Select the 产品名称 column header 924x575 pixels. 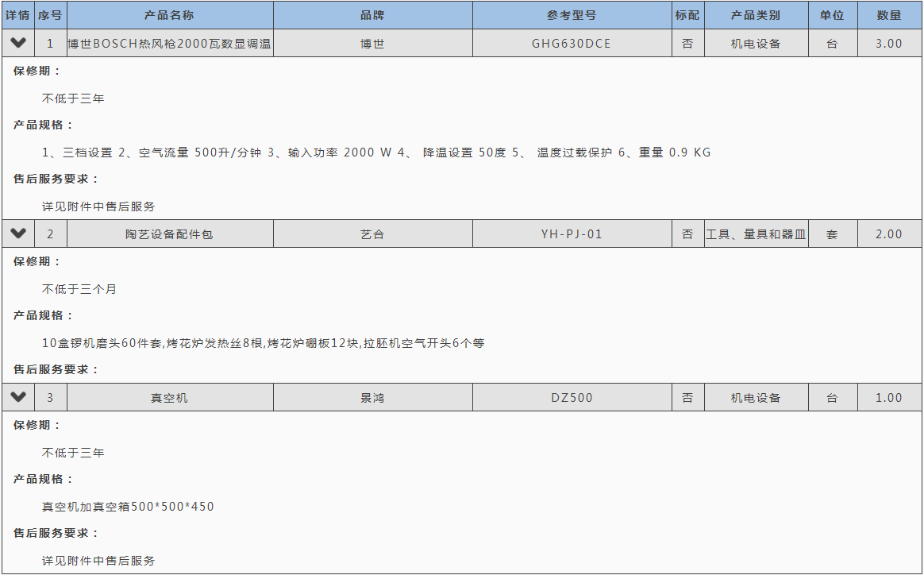pyautogui.click(x=169, y=15)
